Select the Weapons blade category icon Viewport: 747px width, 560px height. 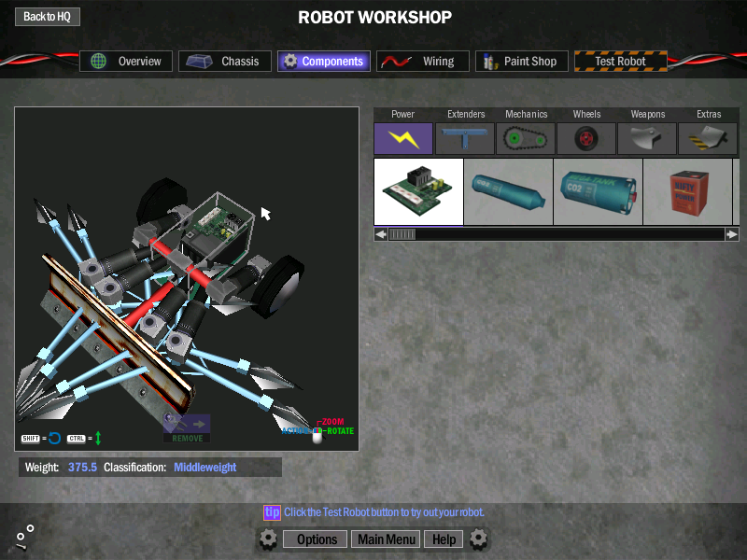tap(647, 138)
